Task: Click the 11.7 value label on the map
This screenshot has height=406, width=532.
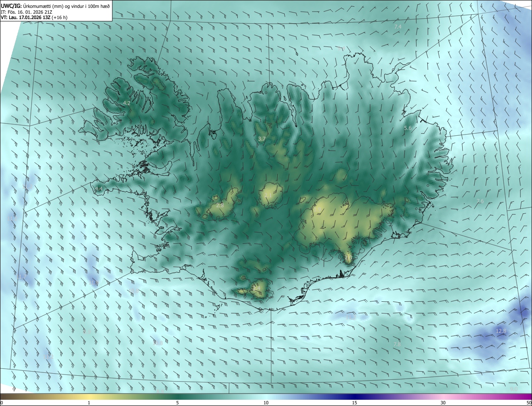Action: click(22, 276)
